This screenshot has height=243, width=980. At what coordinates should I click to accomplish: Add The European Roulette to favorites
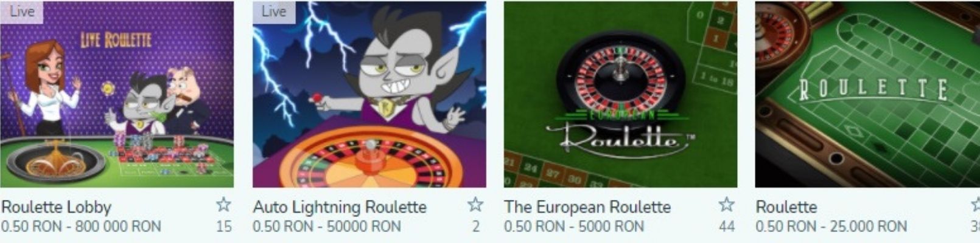[x=727, y=204]
